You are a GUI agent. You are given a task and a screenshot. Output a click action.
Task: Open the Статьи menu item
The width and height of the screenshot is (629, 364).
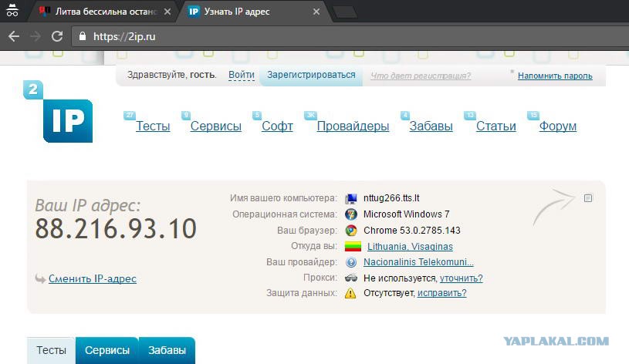pos(495,126)
